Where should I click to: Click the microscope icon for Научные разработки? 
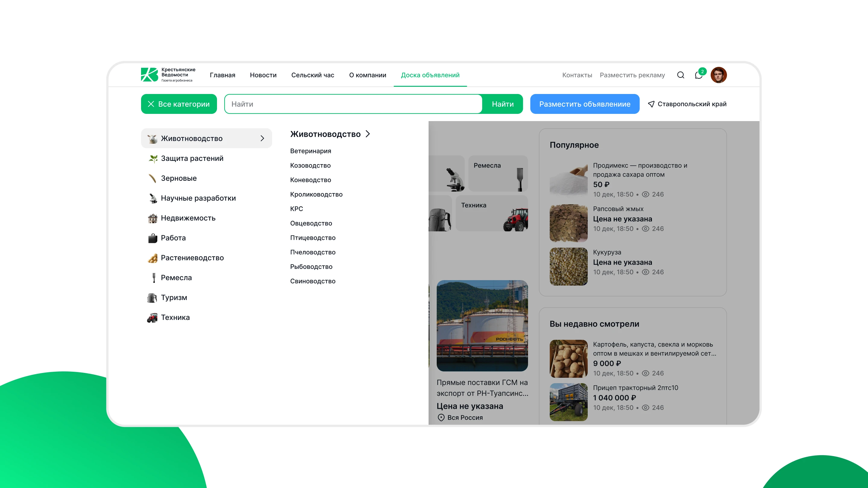click(153, 198)
